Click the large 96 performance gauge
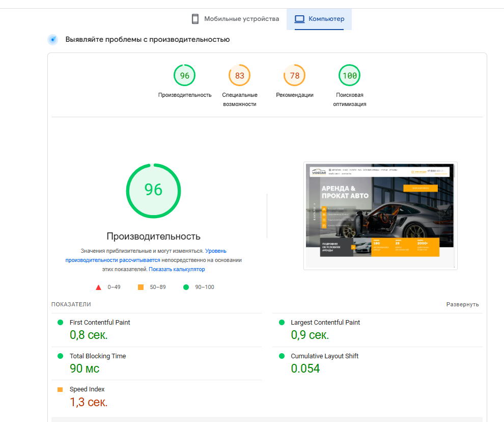 (153, 190)
